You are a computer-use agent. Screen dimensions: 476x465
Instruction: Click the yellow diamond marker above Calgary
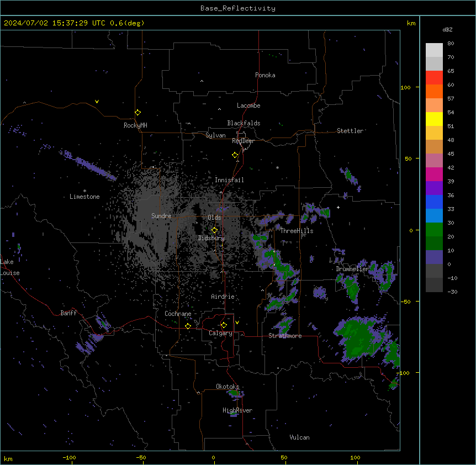tap(224, 325)
